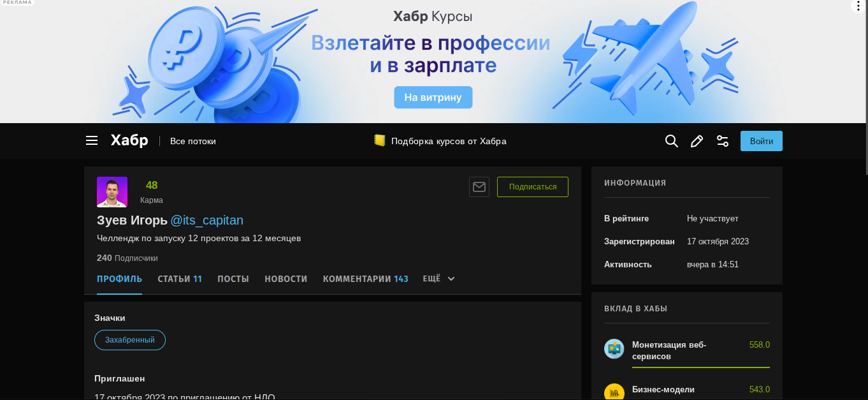This screenshot has width=868, height=400.
Task: Click the Подписаться subscribe button
Action: (532, 187)
